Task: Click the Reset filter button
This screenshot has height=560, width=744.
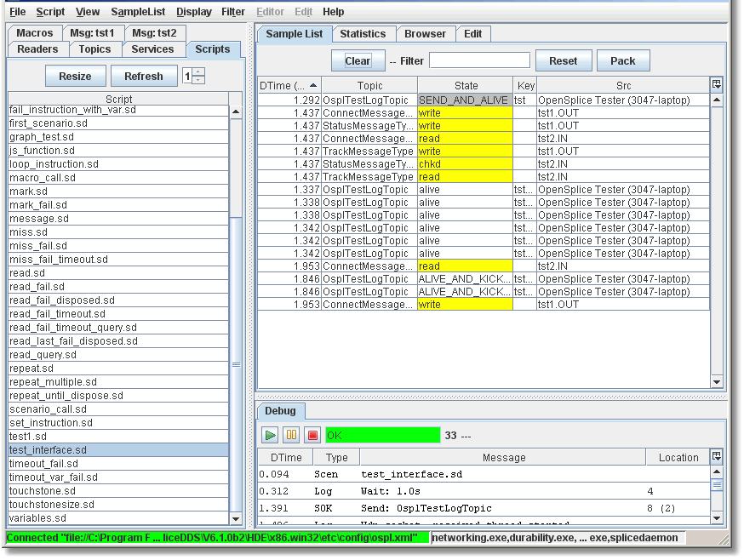Action: click(x=564, y=60)
